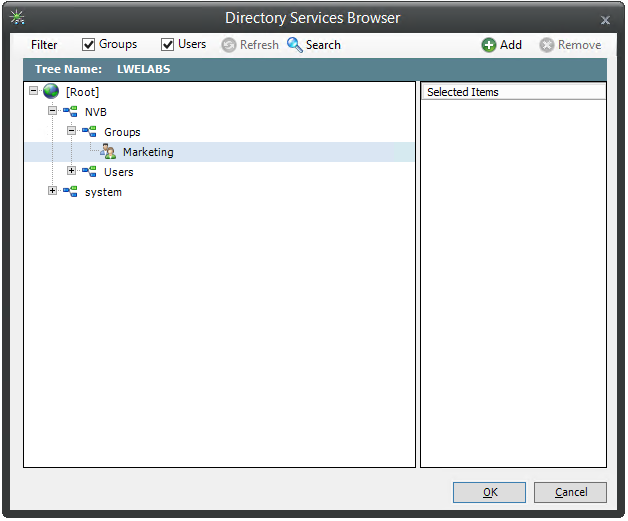Click the Selected Items column header
This screenshot has height=521, width=628.
click(x=513, y=92)
